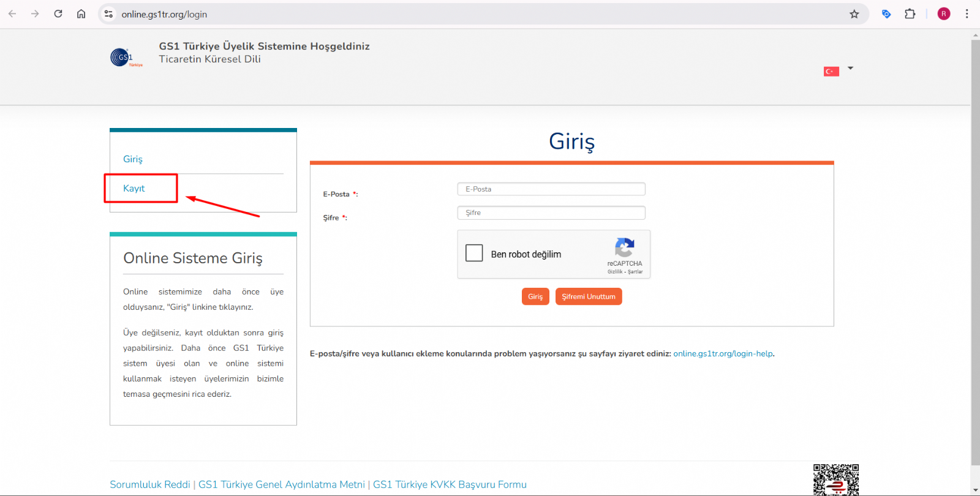The height and width of the screenshot is (496, 980).
Task: Expand the language selector dropdown arrow
Action: point(850,69)
